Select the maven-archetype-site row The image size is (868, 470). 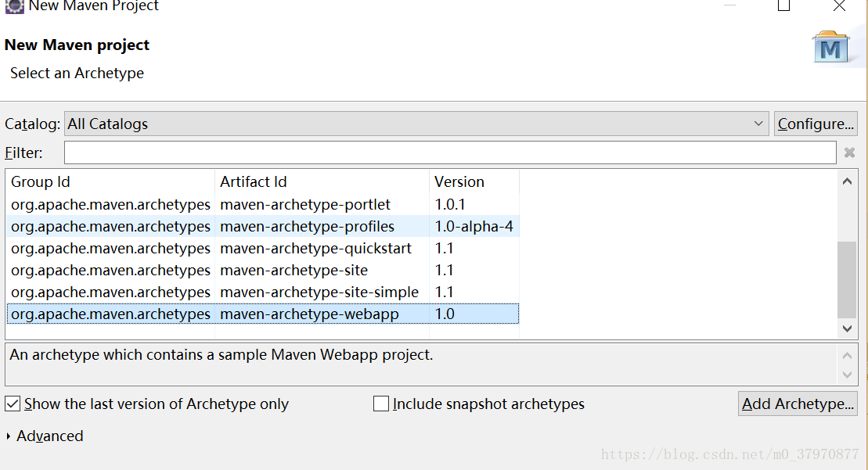point(263,271)
